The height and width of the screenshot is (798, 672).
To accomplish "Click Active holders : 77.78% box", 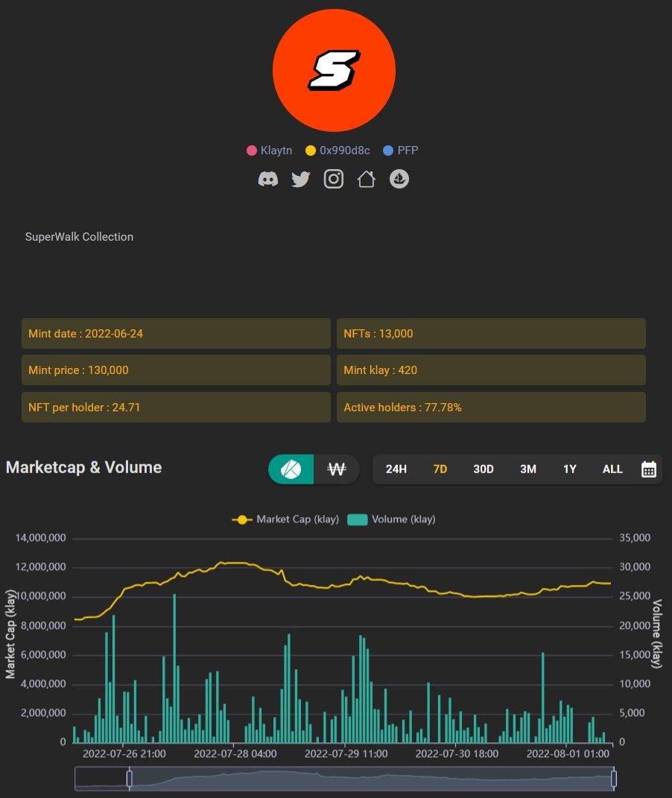I will (492, 407).
